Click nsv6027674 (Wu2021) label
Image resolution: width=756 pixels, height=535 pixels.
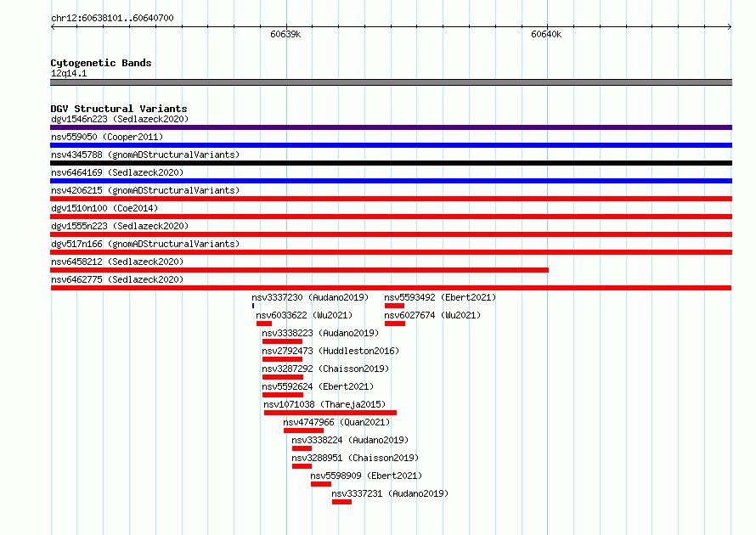point(432,315)
